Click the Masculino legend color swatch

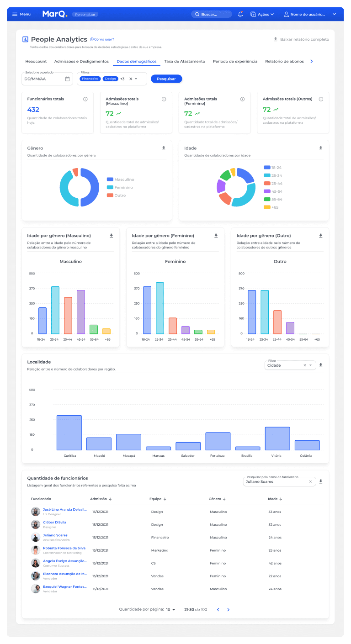click(x=110, y=179)
